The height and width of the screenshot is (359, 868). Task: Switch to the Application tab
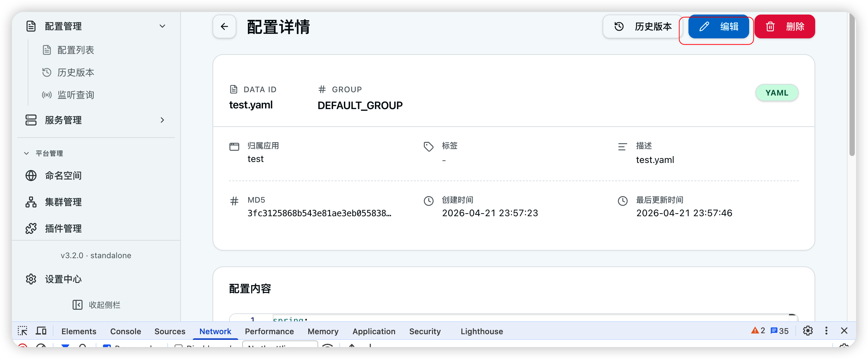pyautogui.click(x=374, y=332)
